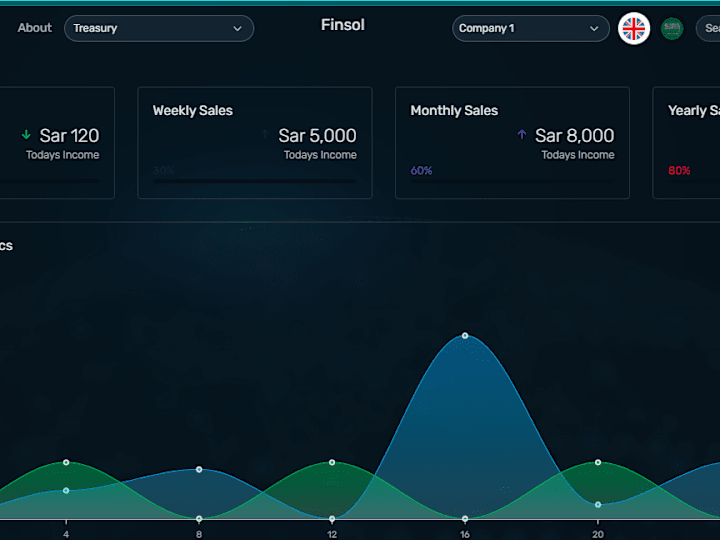Click the blue data point at 20
The height and width of the screenshot is (540, 720).
coord(597,505)
